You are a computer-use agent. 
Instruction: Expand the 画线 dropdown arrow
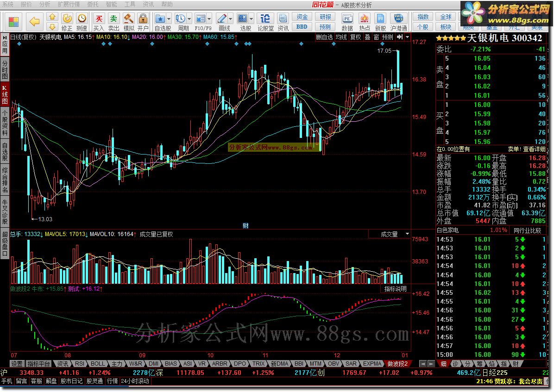pos(230,19)
